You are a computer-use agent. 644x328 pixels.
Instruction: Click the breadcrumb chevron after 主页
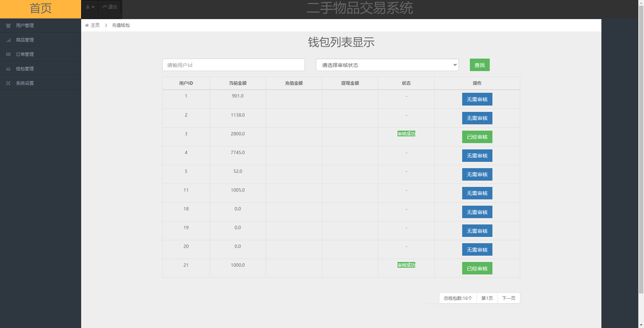[106, 25]
